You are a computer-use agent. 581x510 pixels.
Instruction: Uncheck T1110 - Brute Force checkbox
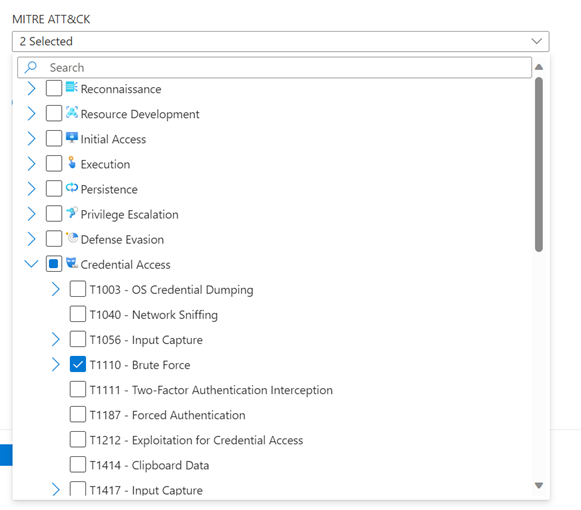pos(77,365)
